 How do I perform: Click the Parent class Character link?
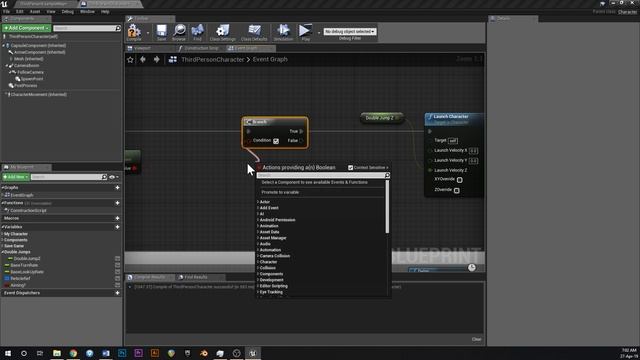[627, 12]
